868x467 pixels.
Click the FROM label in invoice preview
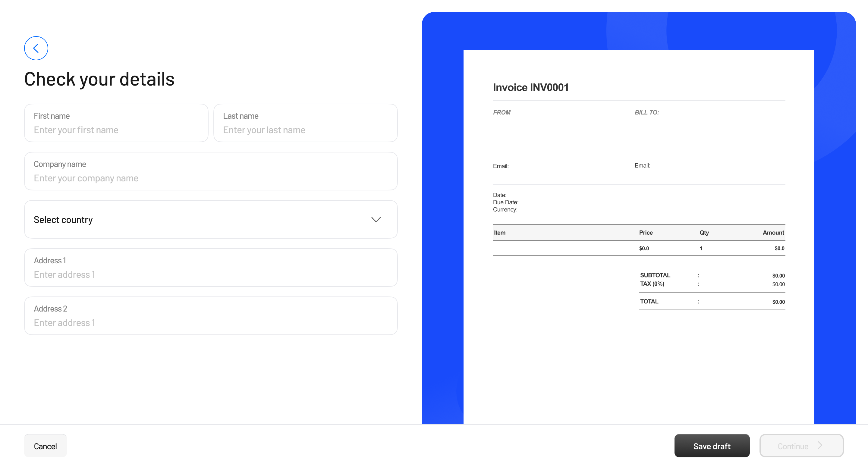tap(502, 113)
